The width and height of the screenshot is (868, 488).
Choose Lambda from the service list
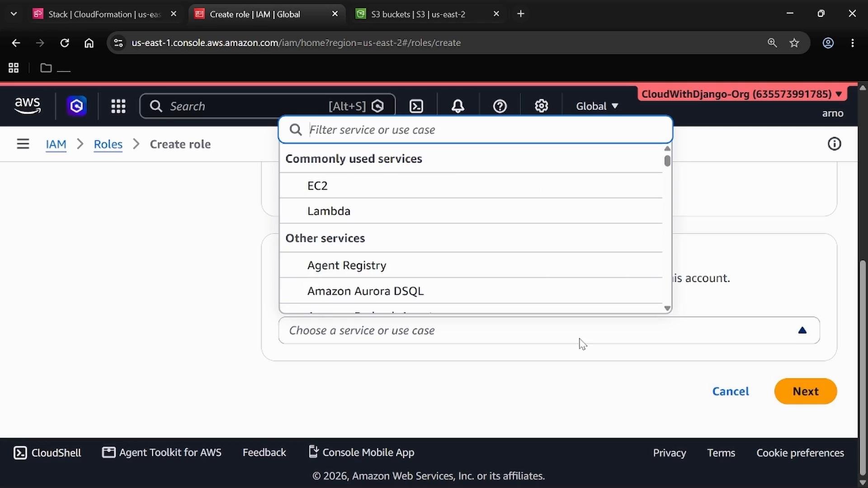(471, 211)
